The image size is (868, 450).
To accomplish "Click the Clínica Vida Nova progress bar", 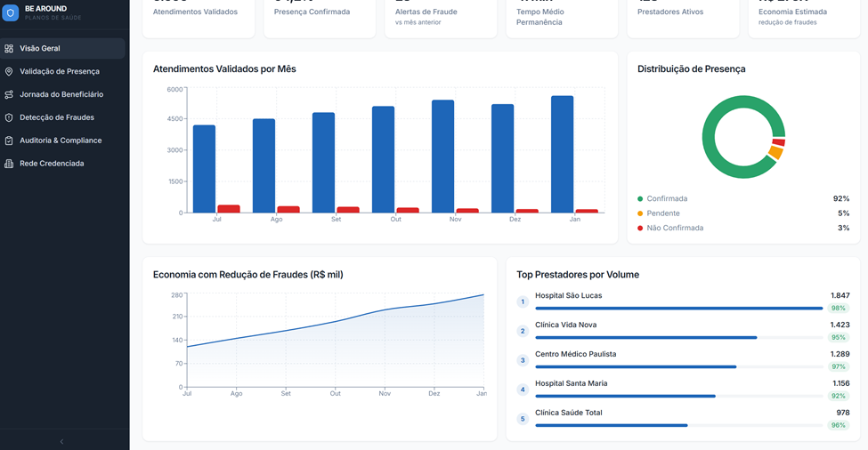I will 679,337.
